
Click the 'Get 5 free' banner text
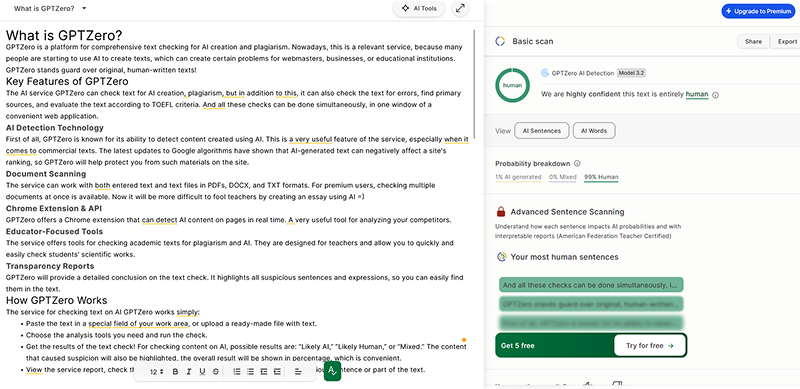[x=517, y=346]
